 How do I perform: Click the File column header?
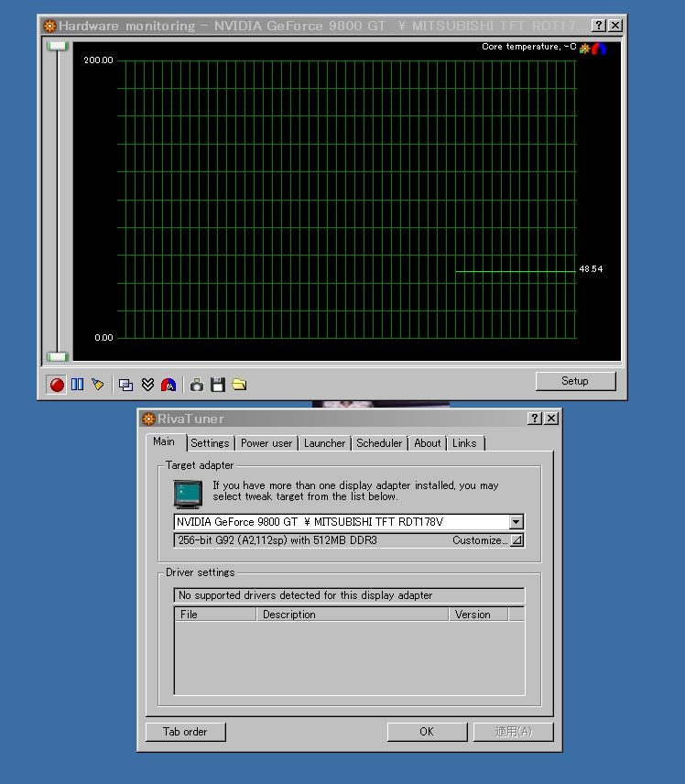tap(215, 615)
